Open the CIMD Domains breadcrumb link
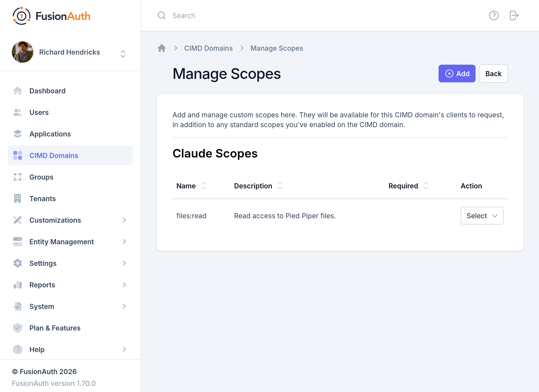 coord(208,48)
